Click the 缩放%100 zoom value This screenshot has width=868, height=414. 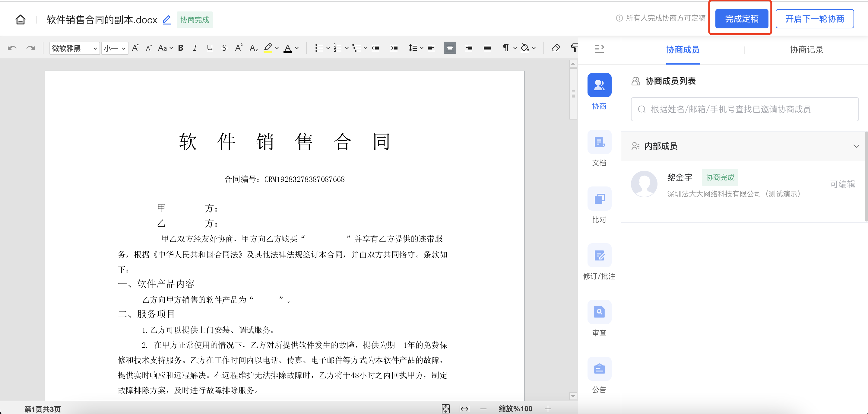[515, 409]
